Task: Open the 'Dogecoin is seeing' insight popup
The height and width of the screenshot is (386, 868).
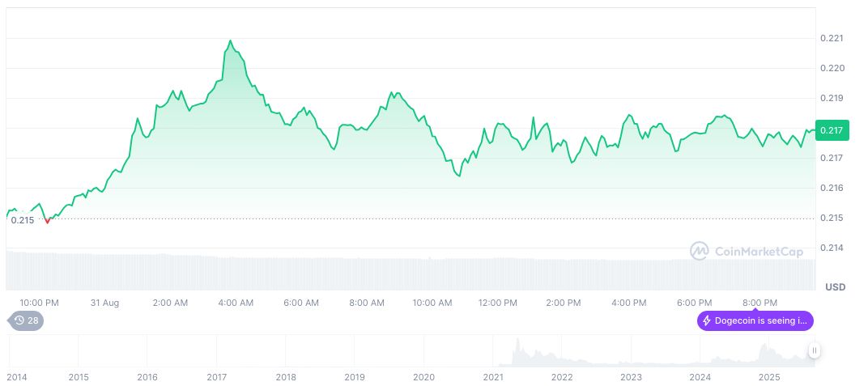Action: (x=755, y=320)
